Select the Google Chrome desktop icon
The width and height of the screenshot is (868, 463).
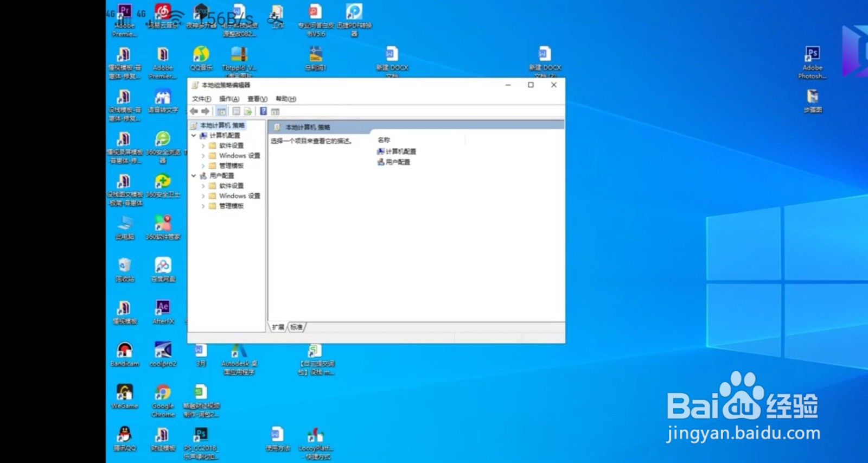(x=163, y=402)
